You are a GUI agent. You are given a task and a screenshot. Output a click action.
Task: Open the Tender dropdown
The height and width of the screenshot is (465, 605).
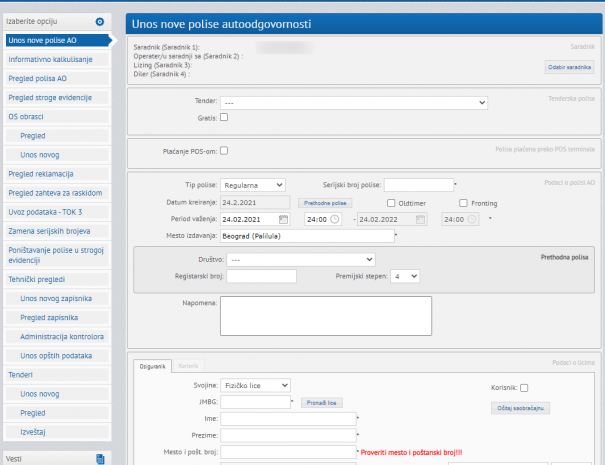click(x=354, y=102)
